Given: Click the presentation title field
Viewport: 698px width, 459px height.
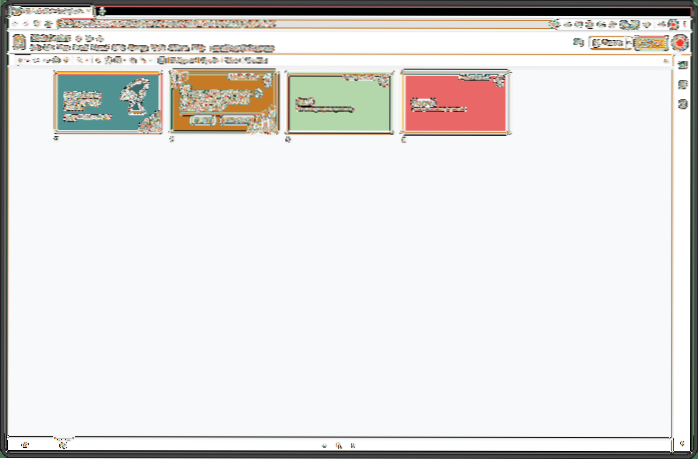Looking at the screenshot, I should pos(50,38).
